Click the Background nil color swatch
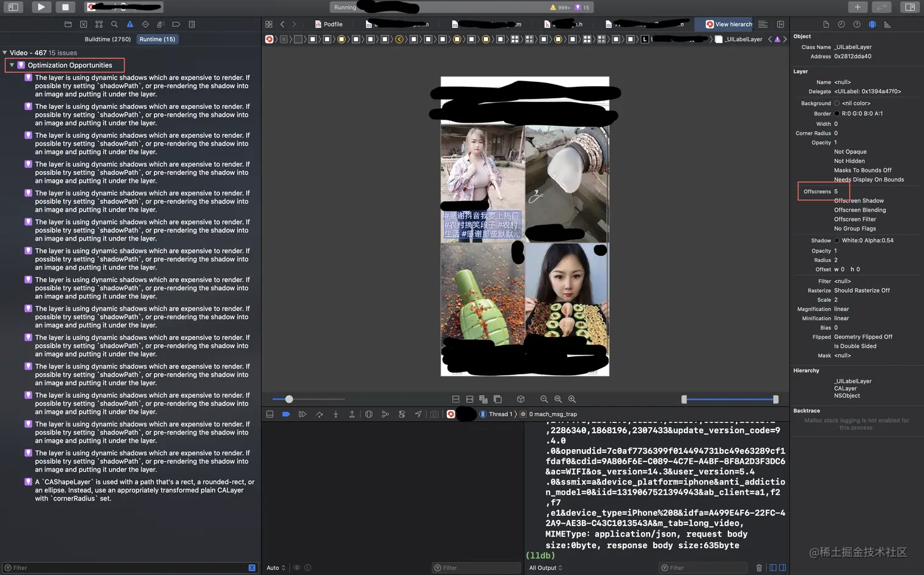 pyautogui.click(x=837, y=103)
